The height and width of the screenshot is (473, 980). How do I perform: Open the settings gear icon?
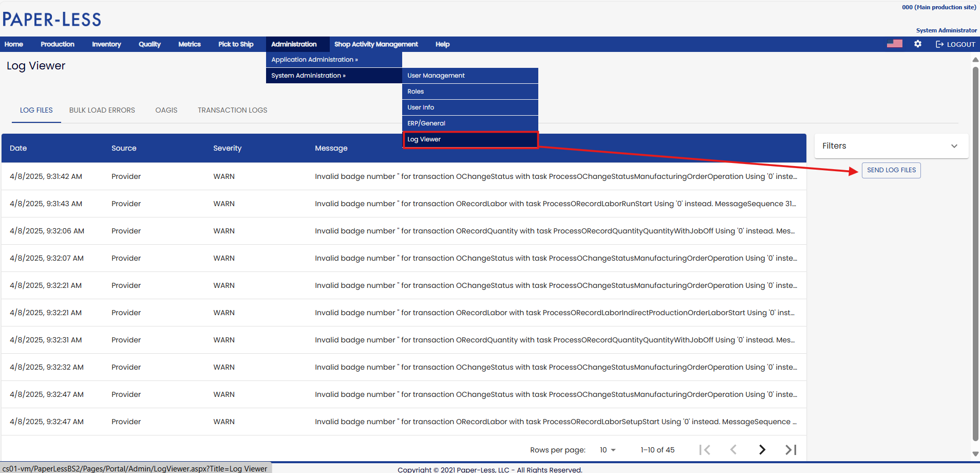[x=918, y=44]
